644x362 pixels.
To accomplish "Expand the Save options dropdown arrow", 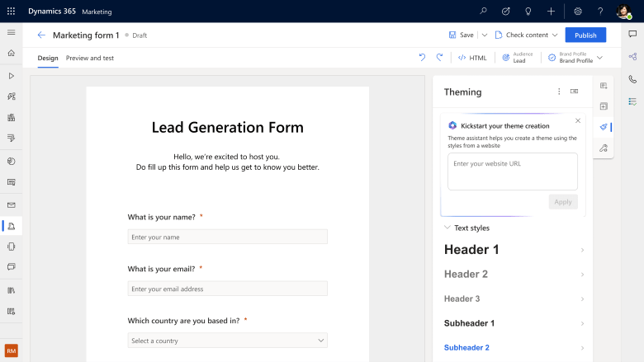I will [485, 35].
